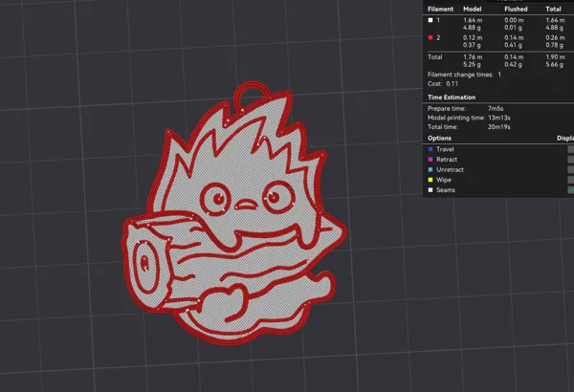Image resolution: width=574 pixels, height=392 pixels.
Task: Click the cyan Unretract color swatch
Action: coord(430,170)
